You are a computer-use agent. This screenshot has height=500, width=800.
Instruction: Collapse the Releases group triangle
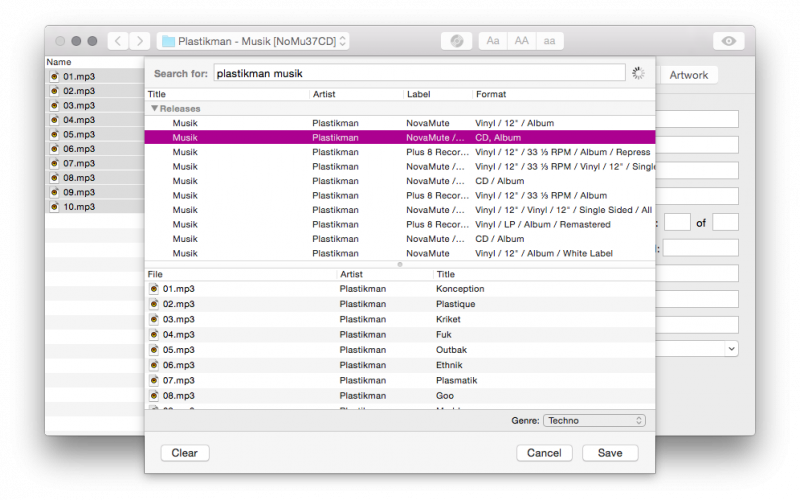click(154, 108)
